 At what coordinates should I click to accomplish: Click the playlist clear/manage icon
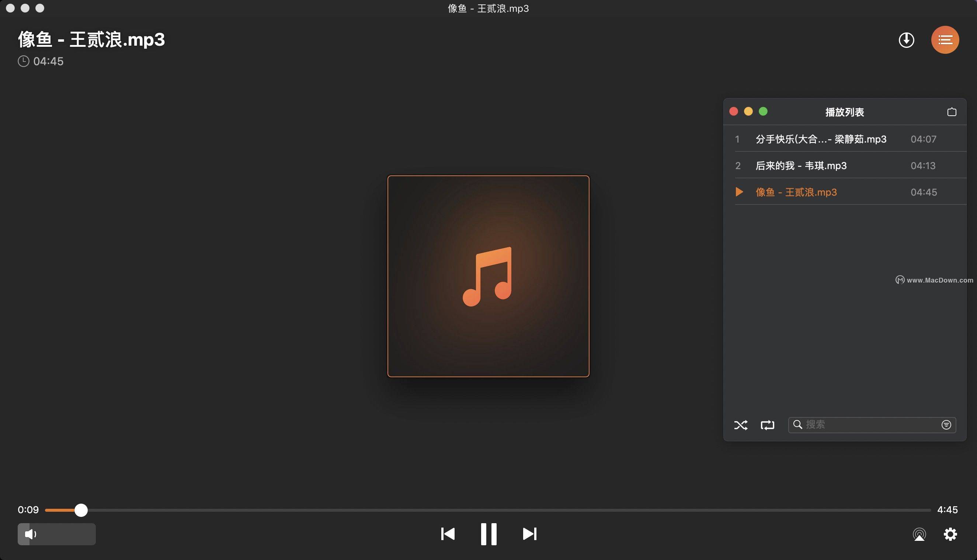click(x=953, y=111)
